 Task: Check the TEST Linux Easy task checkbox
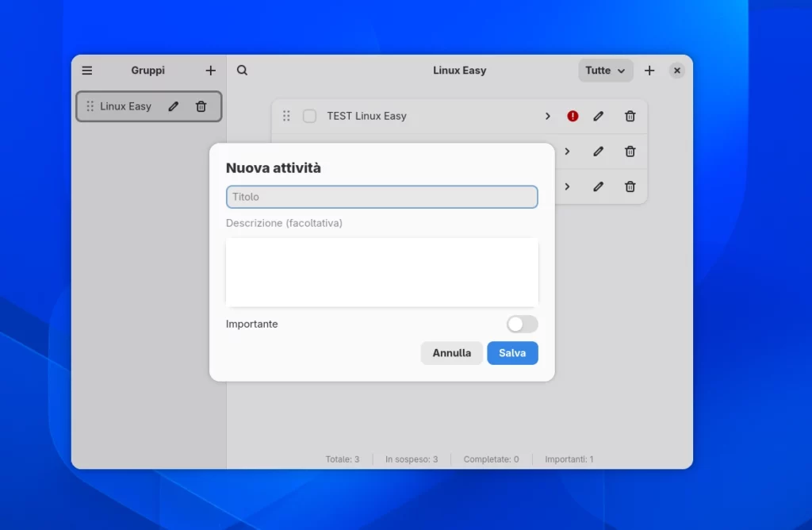pos(310,116)
